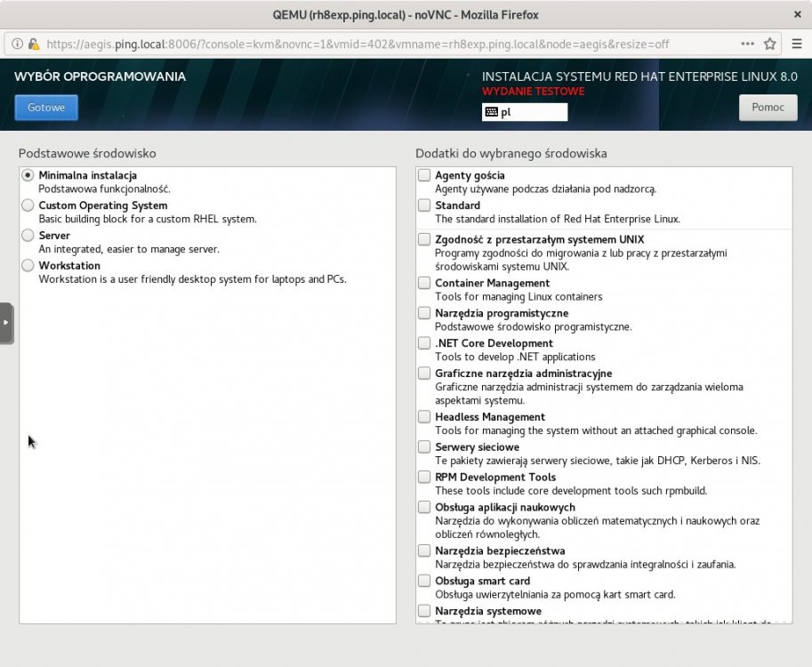812x667 pixels.
Task: Toggle Graficzne narzędzia administracyjne checkbox
Action: [x=424, y=373]
